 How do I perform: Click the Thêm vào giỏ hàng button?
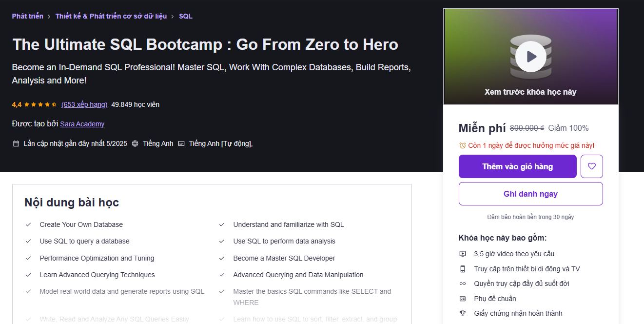point(518,166)
